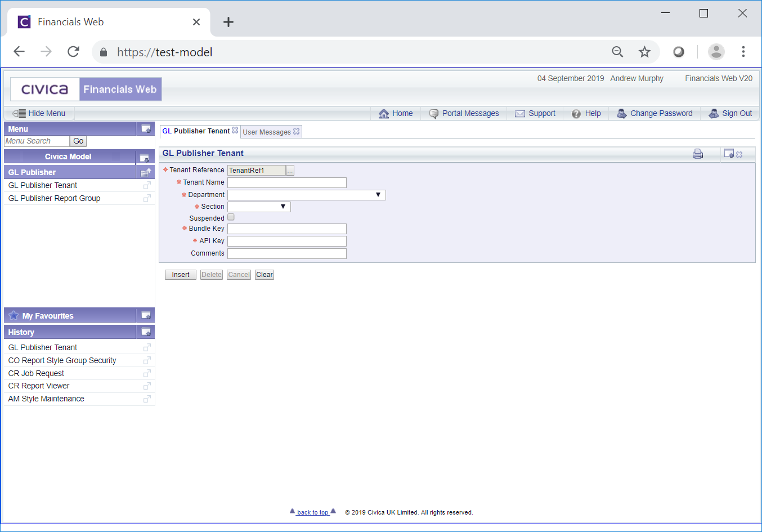
Task: Open CR Report Viewer from History
Action: (39, 386)
